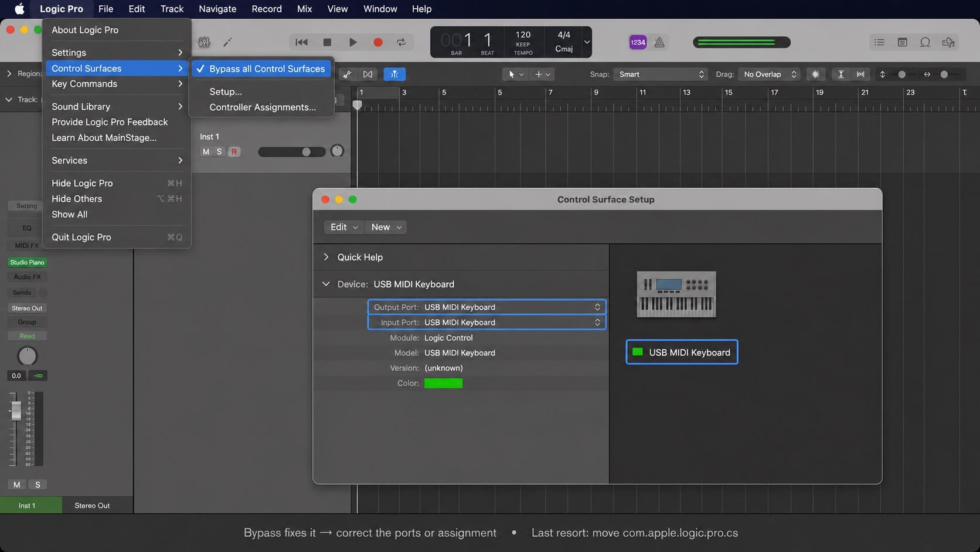The height and width of the screenshot is (552, 980).
Task: Click the 120 tempo display
Action: coord(523,35)
